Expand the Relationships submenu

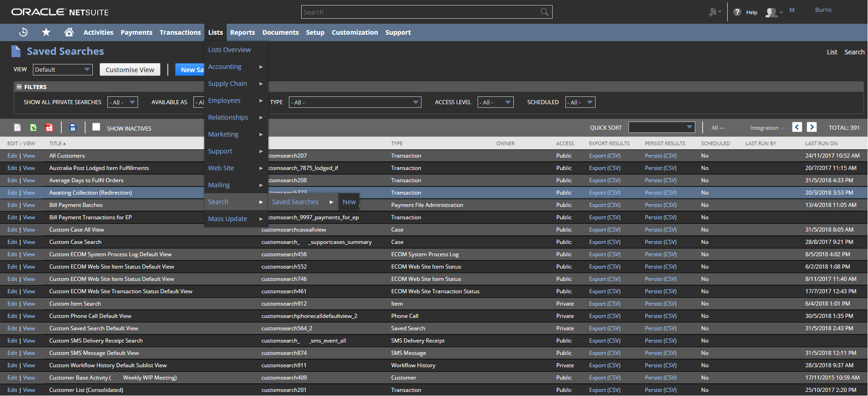pyautogui.click(x=236, y=117)
